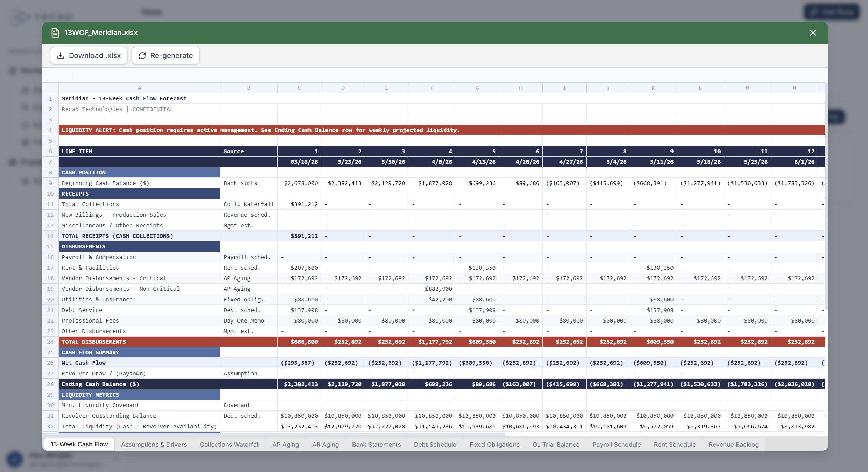The image size is (868, 472).
Task: Switch to the GL Trial Balance tab
Action: (x=556, y=444)
